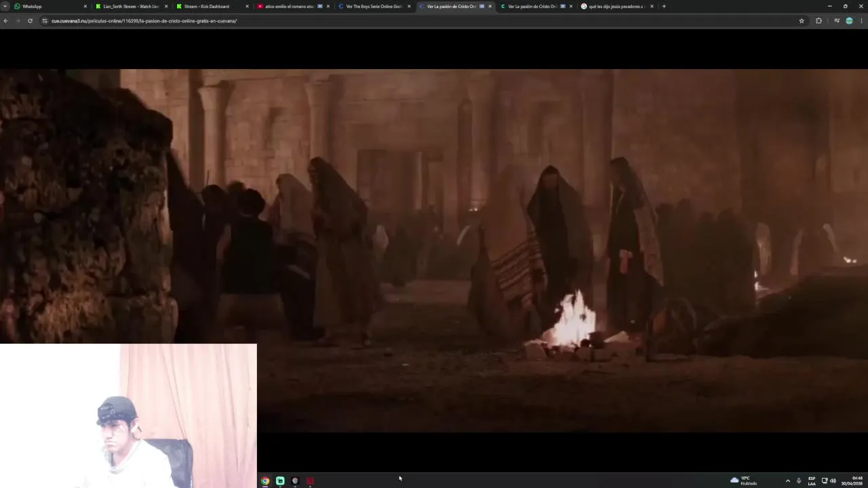Viewport: 868px width, 488px height.
Task: Go back to the previous page
Action: pyautogui.click(x=6, y=21)
